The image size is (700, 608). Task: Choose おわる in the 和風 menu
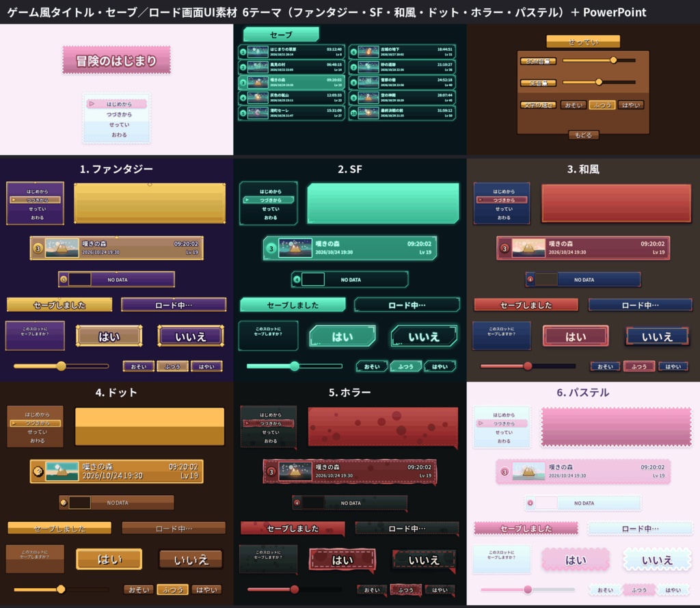(x=504, y=217)
